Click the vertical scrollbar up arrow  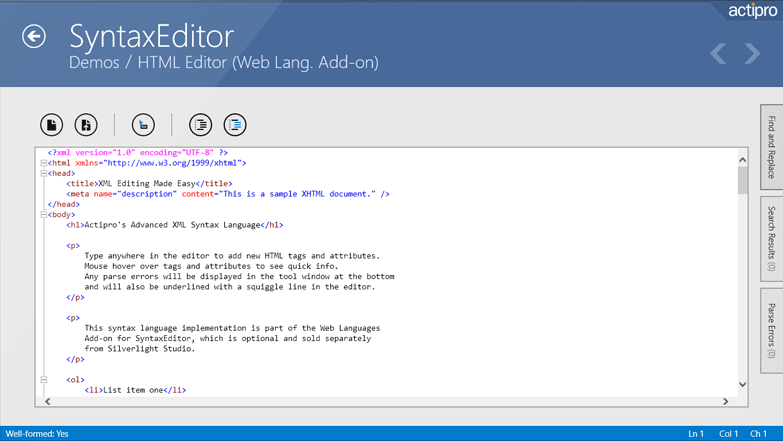click(x=743, y=160)
